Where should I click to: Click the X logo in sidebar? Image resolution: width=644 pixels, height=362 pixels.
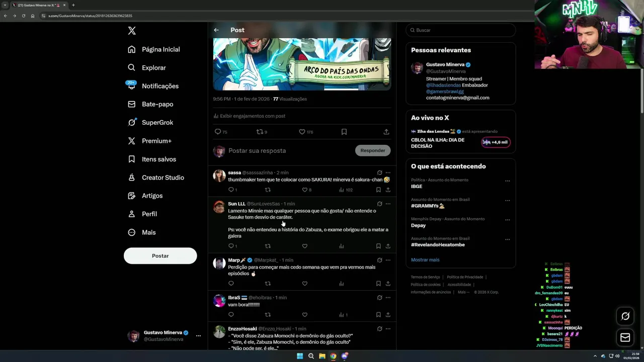(132, 31)
